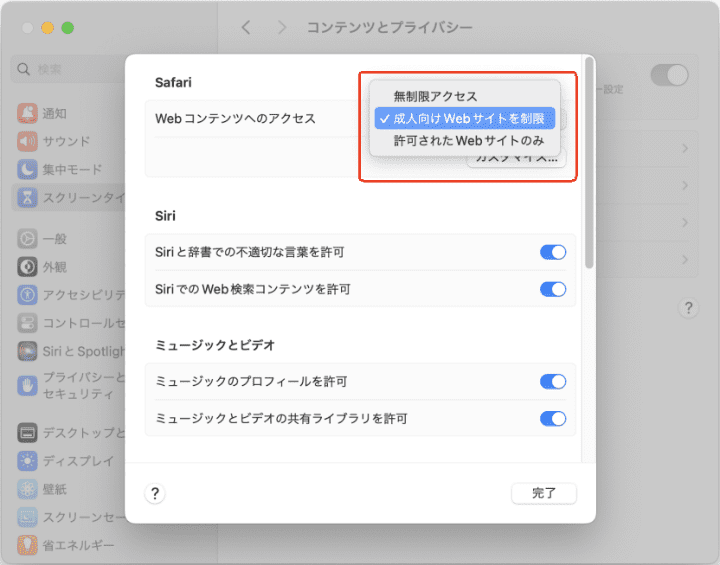Click help button in dialog footer

point(155,494)
